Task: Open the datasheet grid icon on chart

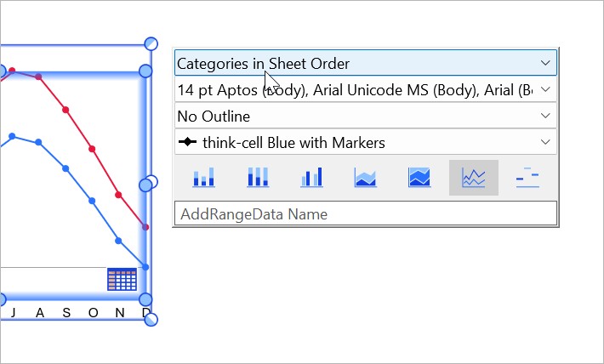Action: [x=122, y=279]
